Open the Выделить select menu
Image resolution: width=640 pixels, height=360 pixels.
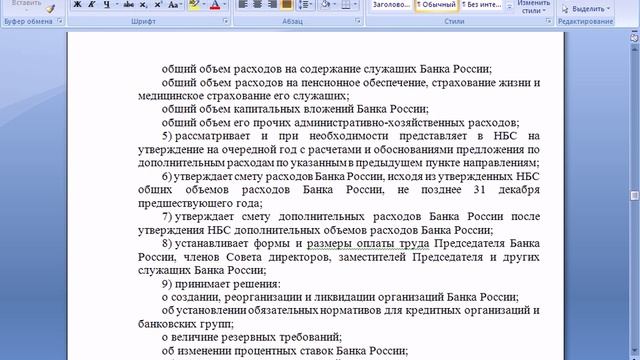click(x=586, y=9)
